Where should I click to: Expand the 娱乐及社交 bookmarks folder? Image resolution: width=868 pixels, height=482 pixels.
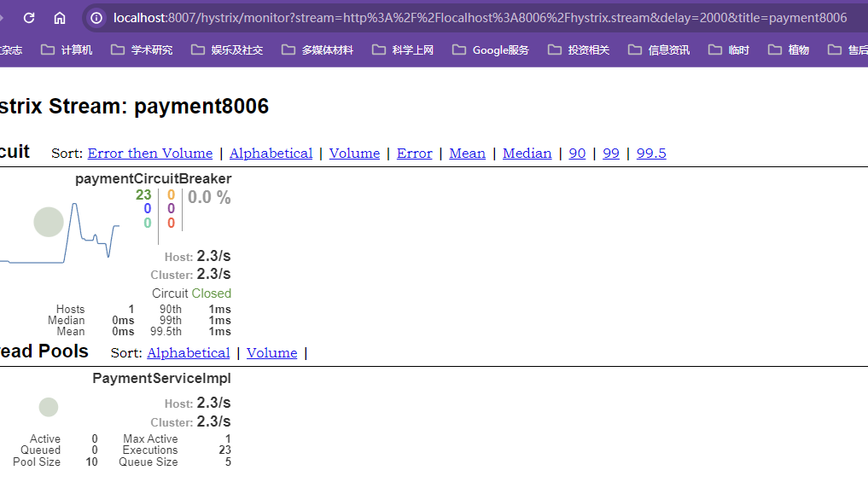pyautogui.click(x=227, y=50)
